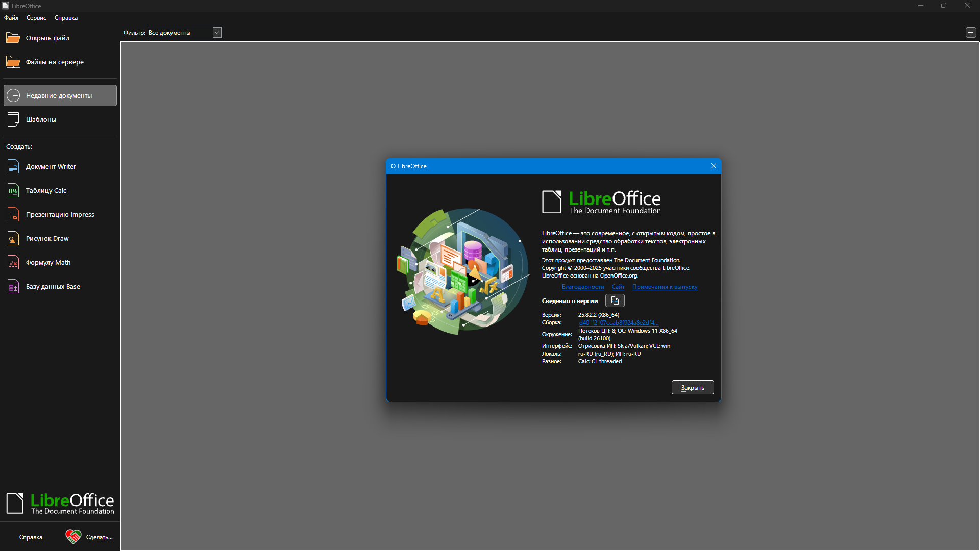Viewport: 980px width, 551px height.
Task: Open the Благодарности credits link
Action: point(582,287)
